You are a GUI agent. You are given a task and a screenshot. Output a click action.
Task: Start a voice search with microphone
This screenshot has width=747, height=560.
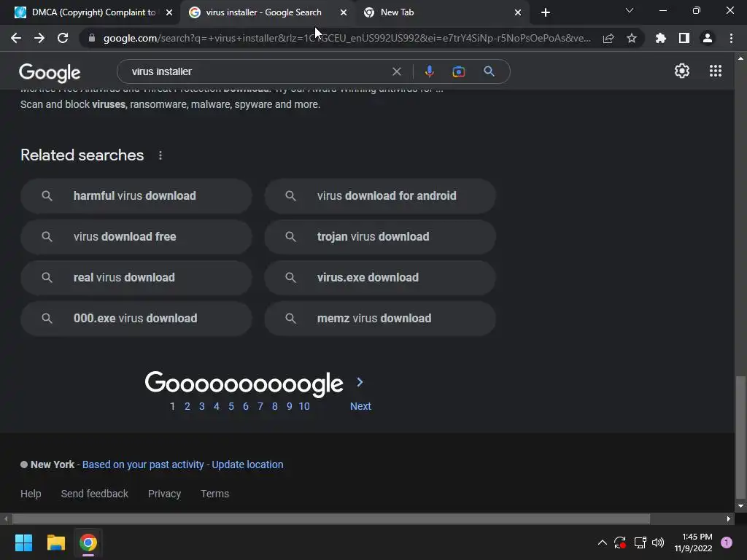click(429, 71)
